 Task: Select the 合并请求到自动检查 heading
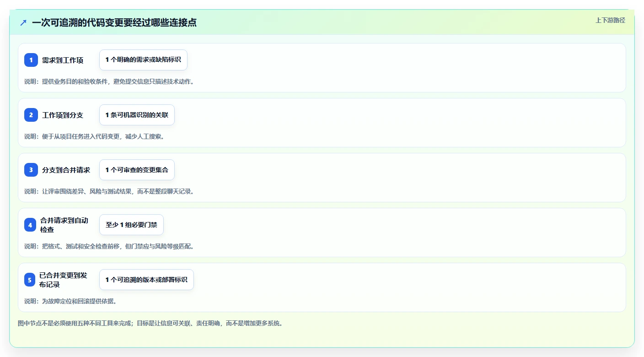[x=64, y=225]
